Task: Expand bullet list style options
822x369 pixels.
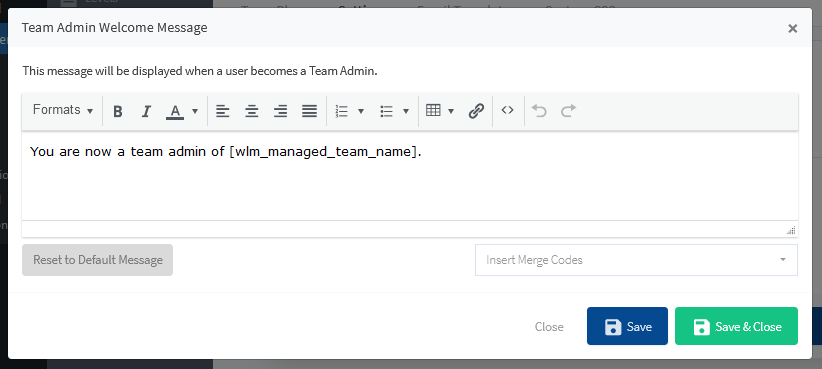Action: click(x=406, y=111)
